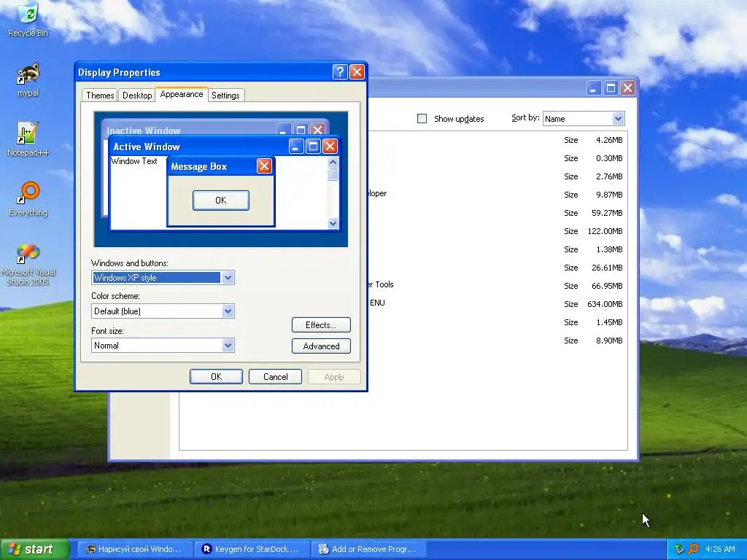This screenshot has height=560, width=747.
Task: Switch to Keygen for StarDock taskbar window
Action: tap(252, 549)
